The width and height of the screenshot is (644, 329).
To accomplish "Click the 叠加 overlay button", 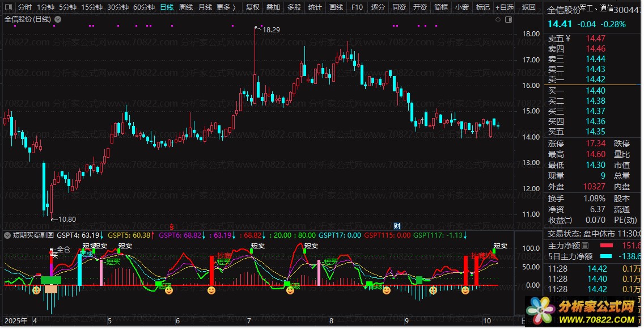I will [273, 7].
